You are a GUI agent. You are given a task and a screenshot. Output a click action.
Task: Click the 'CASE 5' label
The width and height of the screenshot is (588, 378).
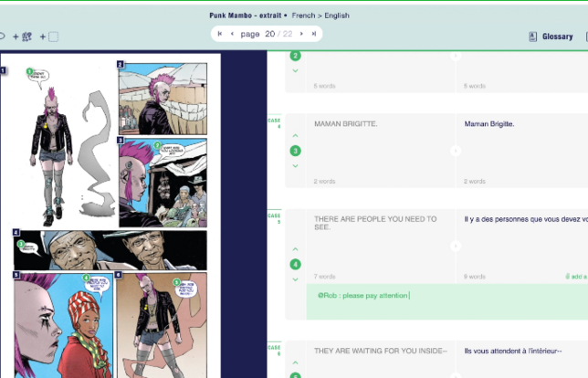click(x=274, y=218)
